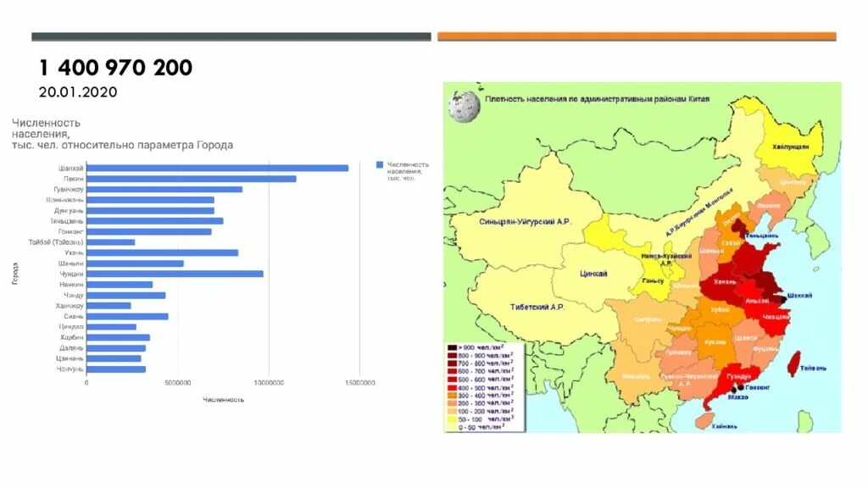Click the 'Цинхай' map label
This screenshot has width=868, height=488.
coord(593,274)
